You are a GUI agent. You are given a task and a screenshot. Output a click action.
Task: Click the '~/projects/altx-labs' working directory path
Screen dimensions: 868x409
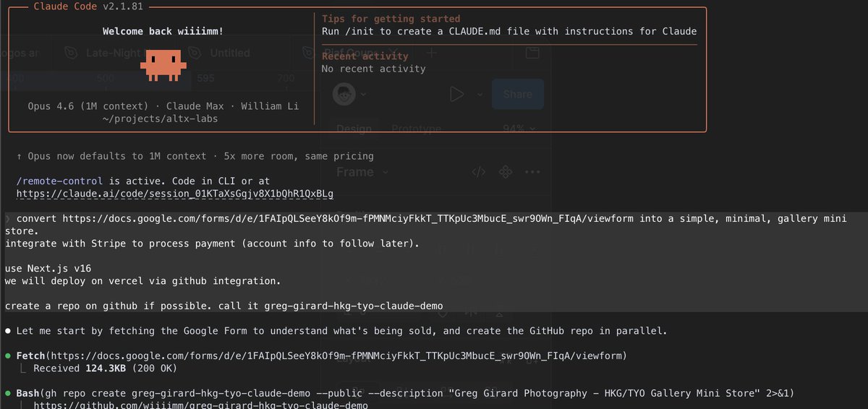(x=160, y=119)
